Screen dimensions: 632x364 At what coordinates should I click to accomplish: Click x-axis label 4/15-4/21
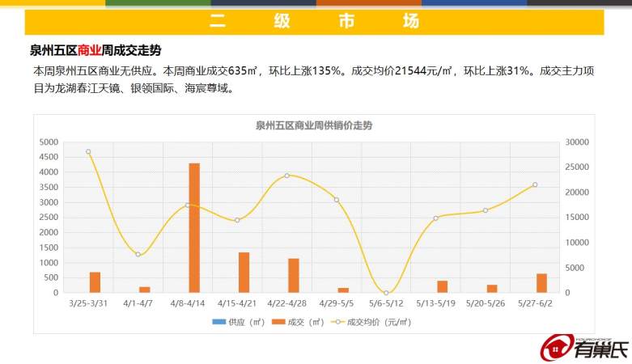coord(237,303)
